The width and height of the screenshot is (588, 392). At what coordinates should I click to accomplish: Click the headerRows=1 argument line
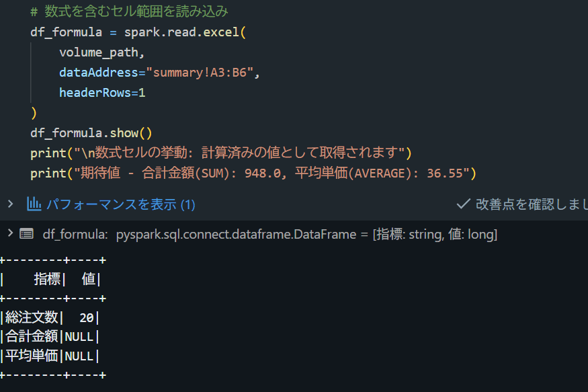click(102, 93)
